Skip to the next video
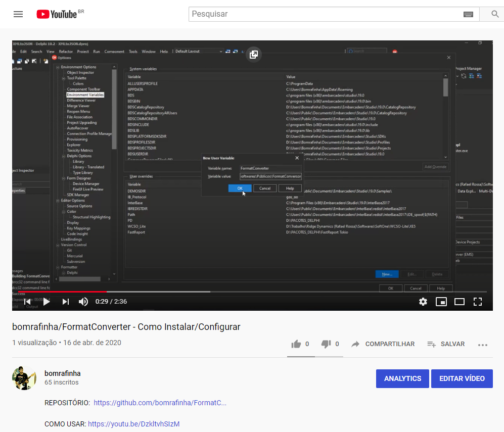The image size is (504, 432). [x=66, y=302]
